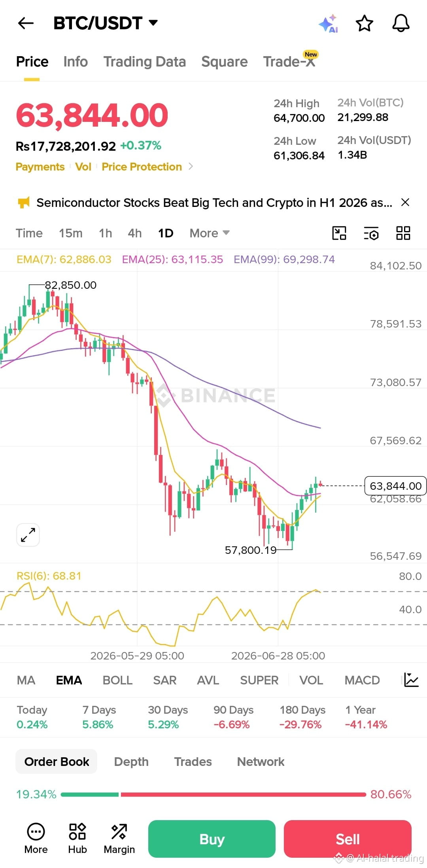This screenshot has width=427, height=868.
Task: Open Price Protection chevron arrow
Action: click(191, 167)
